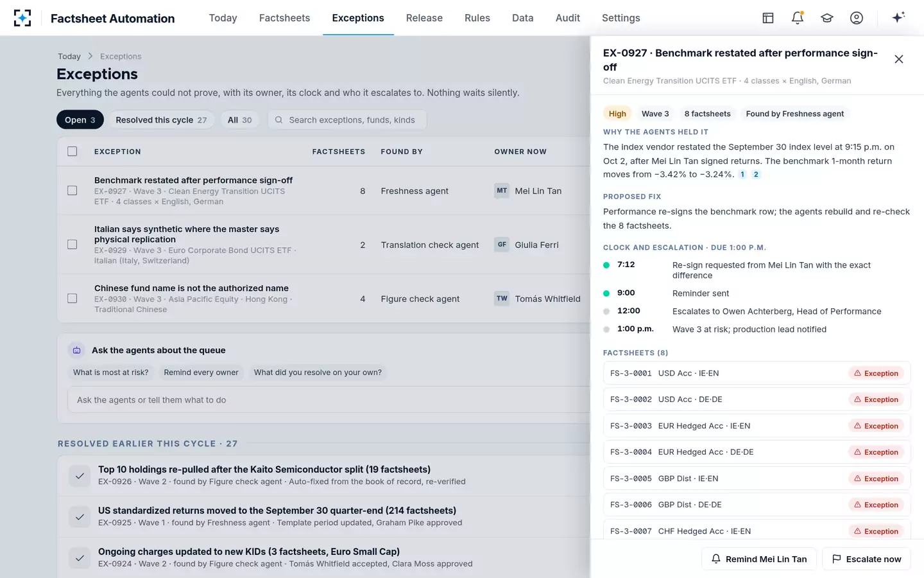Click the checkmark icon for EX-0925
This screenshot has height=578, width=924.
pos(80,517)
